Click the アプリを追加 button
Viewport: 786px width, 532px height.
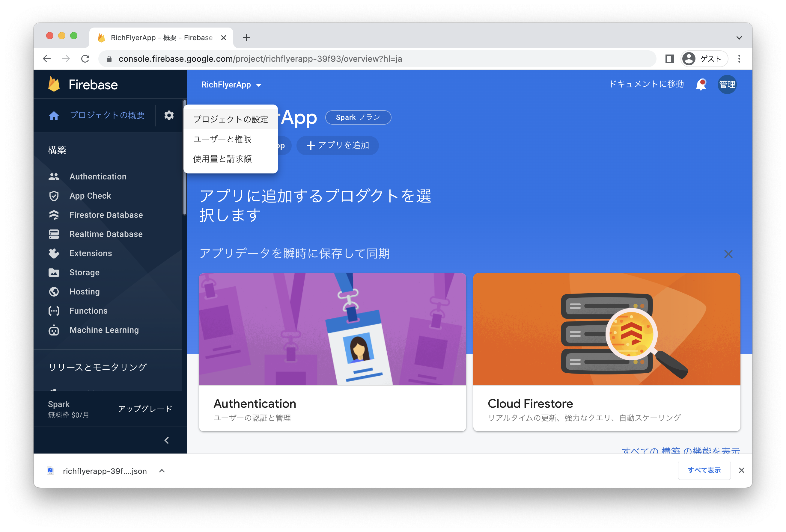[338, 145]
